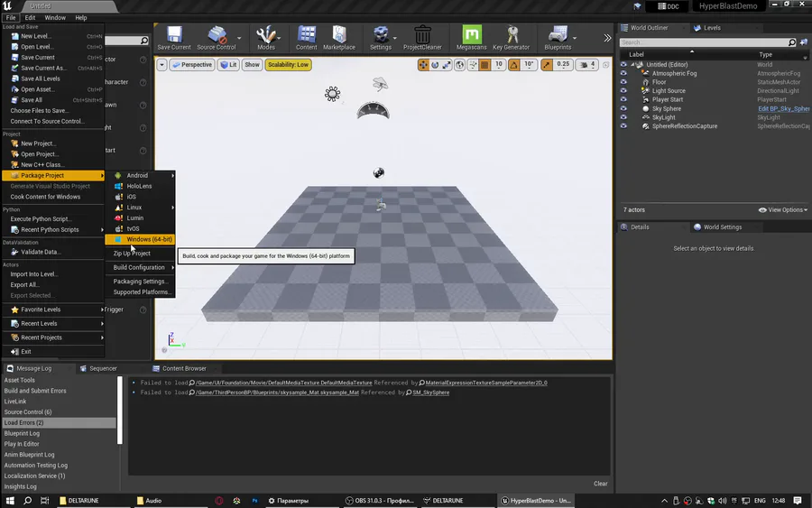Image resolution: width=812 pixels, height=508 pixels.
Task: Toggle visibility of SkyLight actor
Action: click(623, 117)
